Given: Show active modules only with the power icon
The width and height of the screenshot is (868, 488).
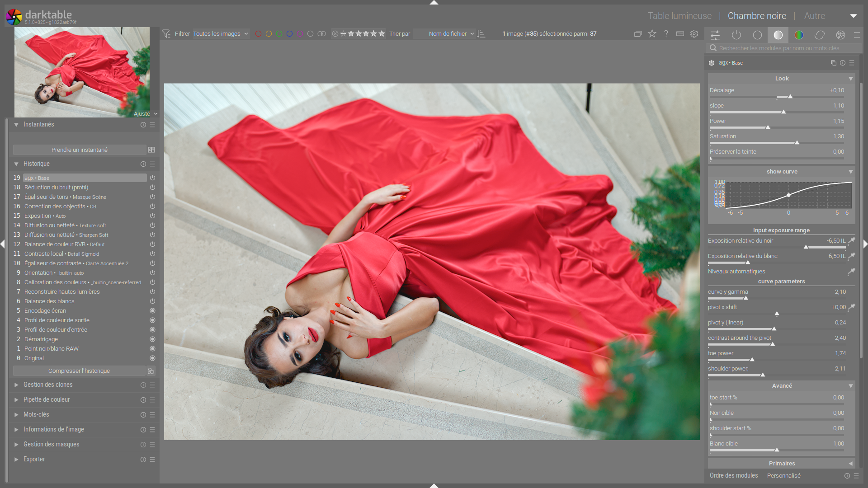Looking at the screenshot, I should click(x=736, y=35).
